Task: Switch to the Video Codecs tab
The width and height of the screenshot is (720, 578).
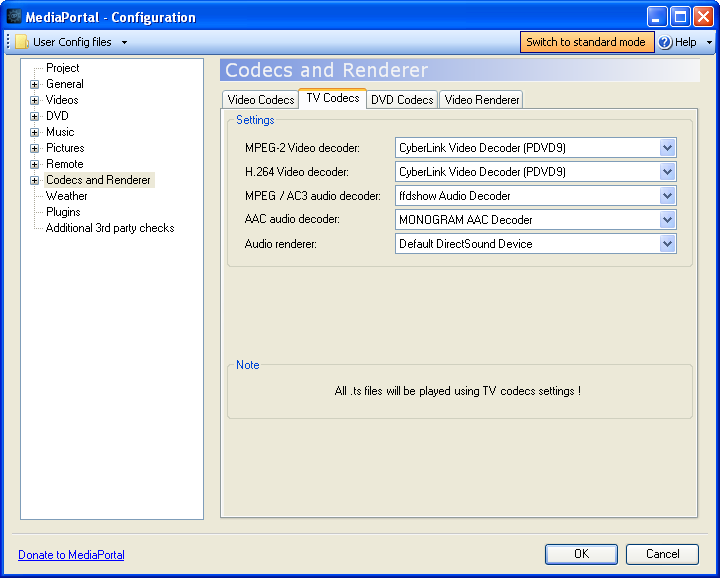Action: pyautogui.click(x=260, y=100)
